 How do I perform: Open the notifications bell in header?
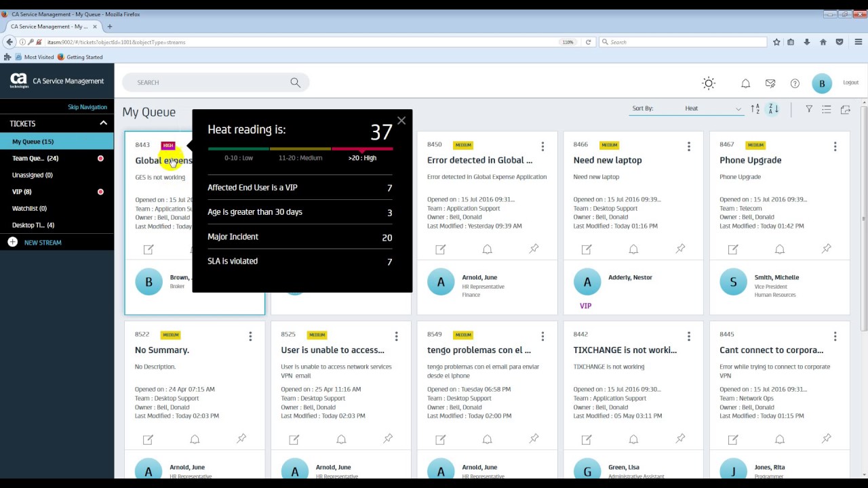[x=745, y=83]
